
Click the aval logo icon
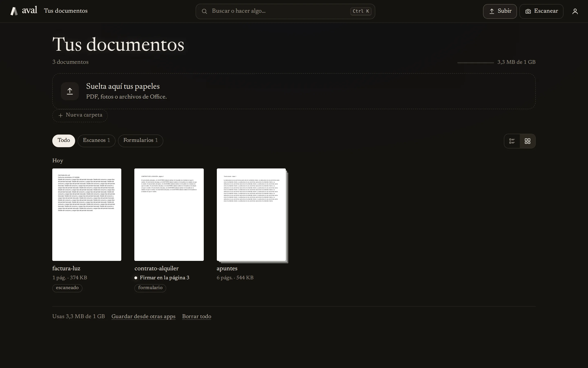tap(14, 11)
